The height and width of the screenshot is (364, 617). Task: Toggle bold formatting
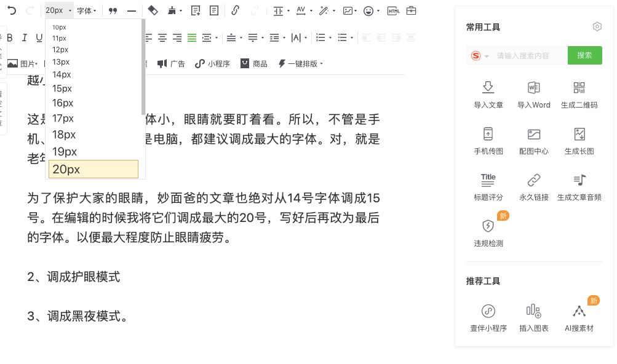[x=10, y=38]
